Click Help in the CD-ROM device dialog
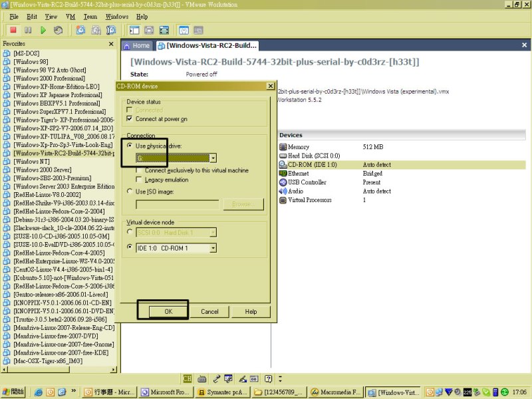Viewport: 532px width, 399px height. 251,311
